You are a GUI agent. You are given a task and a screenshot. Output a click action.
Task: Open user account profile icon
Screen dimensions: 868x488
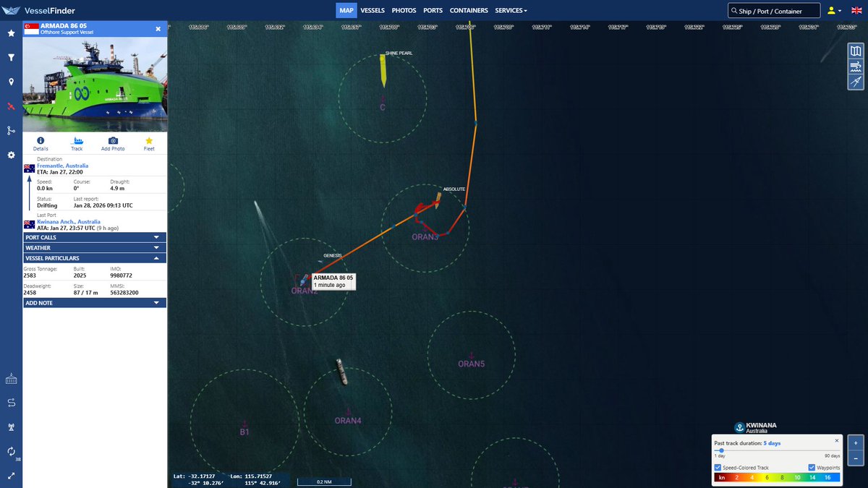pos(832,11)
